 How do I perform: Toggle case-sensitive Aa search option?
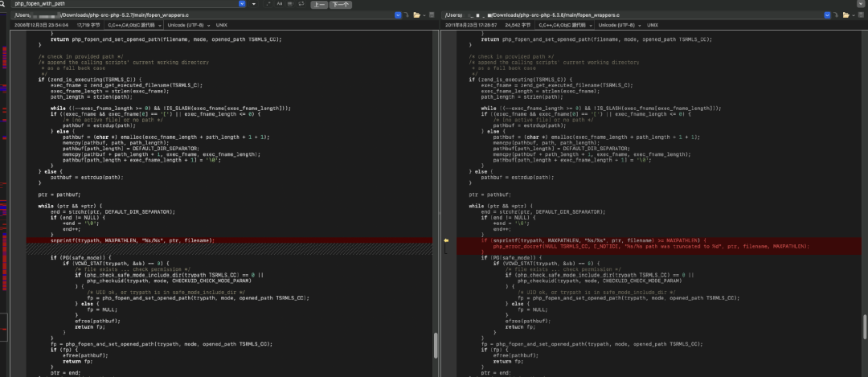280,3
